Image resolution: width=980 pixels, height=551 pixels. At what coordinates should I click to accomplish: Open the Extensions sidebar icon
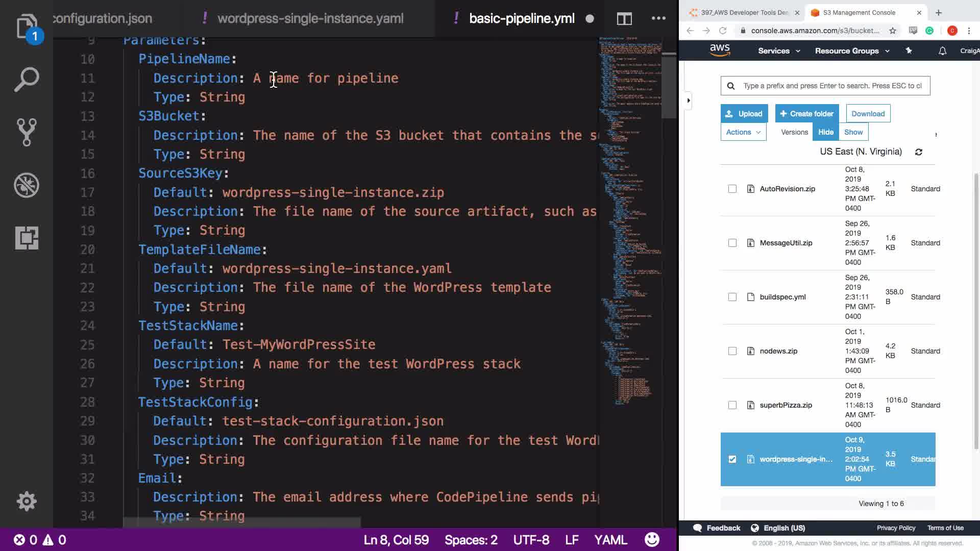click(x=27, y=238)
